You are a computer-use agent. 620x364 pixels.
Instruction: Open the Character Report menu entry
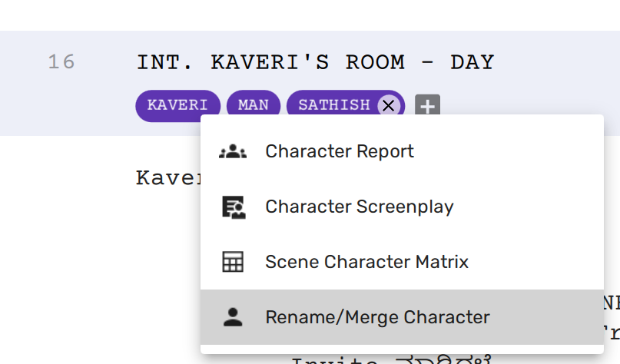click(x=340, y=151)
